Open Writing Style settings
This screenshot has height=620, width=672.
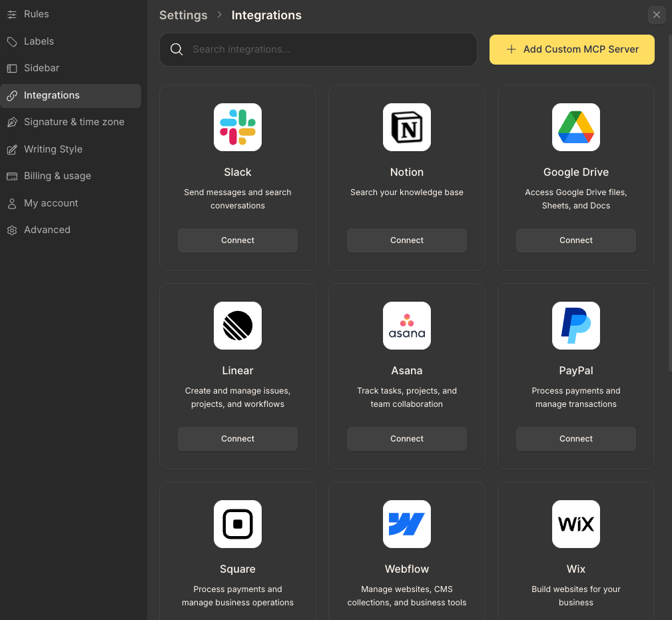pos(53,149)
